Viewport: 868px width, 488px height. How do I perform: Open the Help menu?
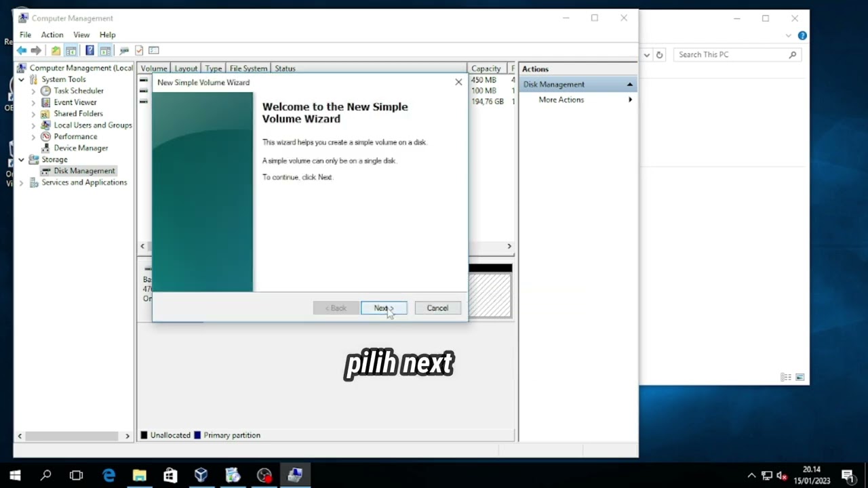[x=107, y=35]
